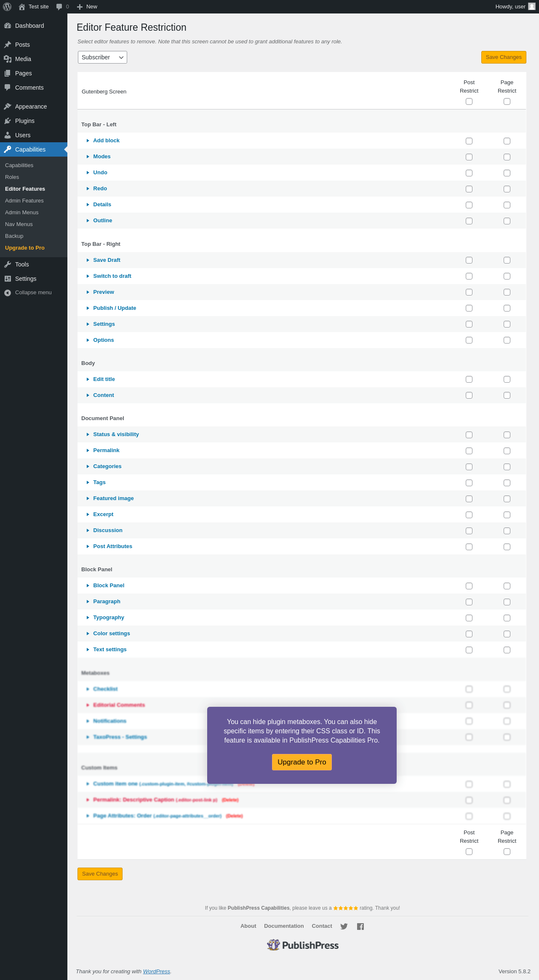Click the Collapse menu arrow icon

[x=8, y=293]
